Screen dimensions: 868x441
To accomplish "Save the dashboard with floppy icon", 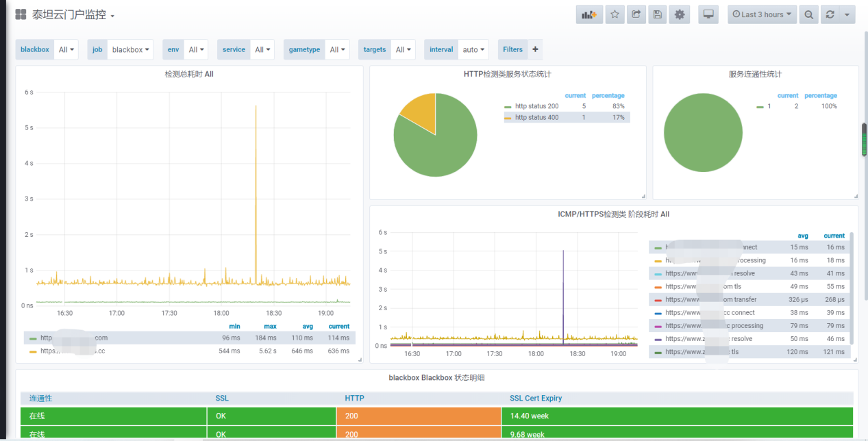I will (658, 14).
